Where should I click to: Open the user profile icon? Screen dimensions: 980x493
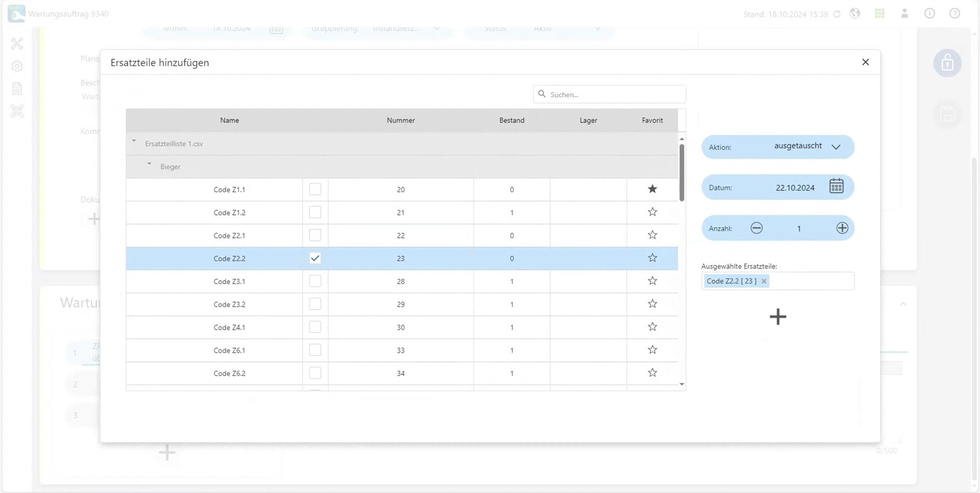tap(904, 14)
